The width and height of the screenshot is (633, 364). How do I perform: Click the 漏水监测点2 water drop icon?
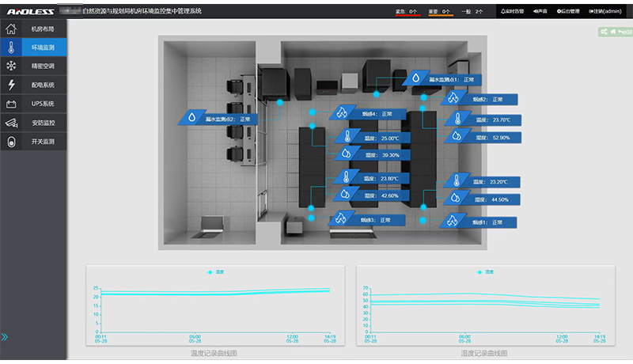(x=191, y=119)
